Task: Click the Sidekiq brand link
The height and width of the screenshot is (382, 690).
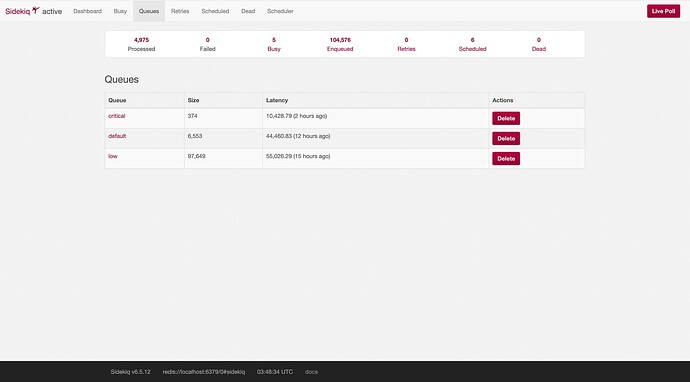Action: click(x=18, y=11)
